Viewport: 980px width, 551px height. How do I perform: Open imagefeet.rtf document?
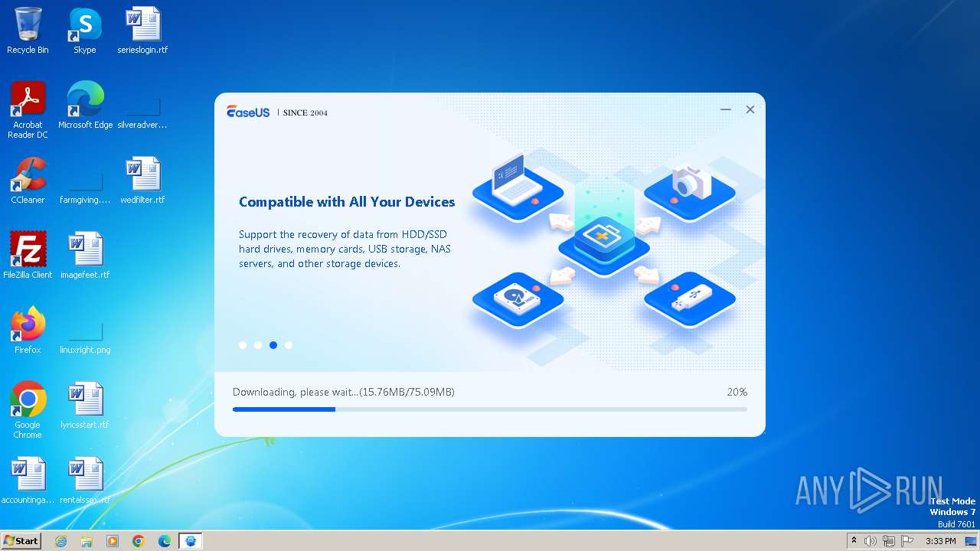click(85, 256)
